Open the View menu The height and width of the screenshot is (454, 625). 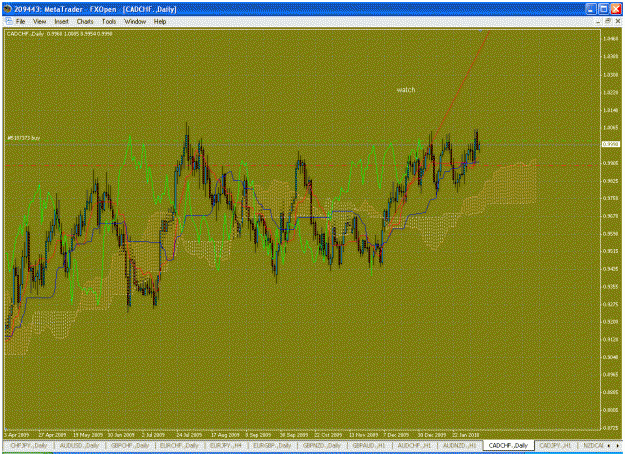tap(39, 22)
